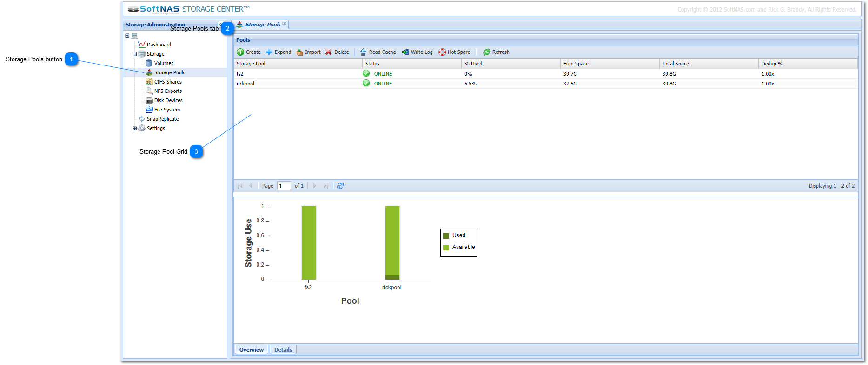Go to the next page
This screenshot has width=868, height=365.
coord(315,186)
